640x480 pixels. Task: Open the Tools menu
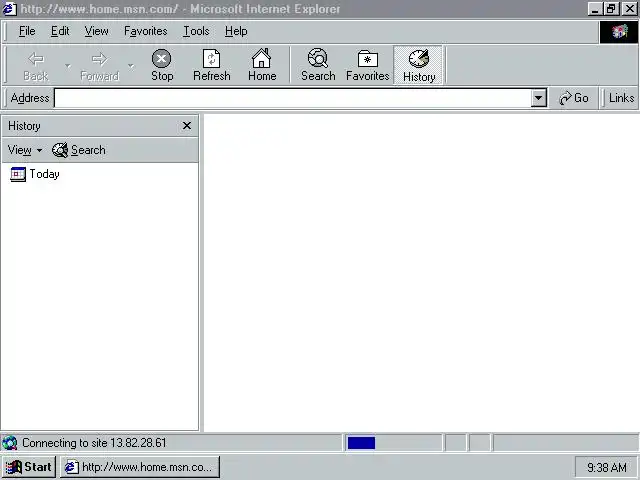(196, 31)
